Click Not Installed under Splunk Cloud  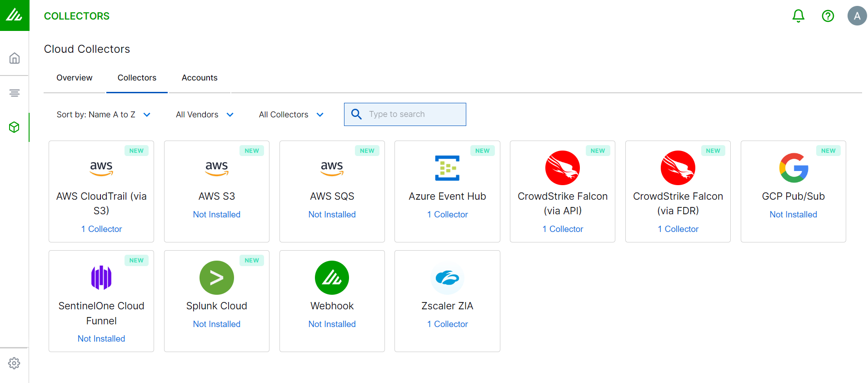pyautogui.click(x=217, y=324)
